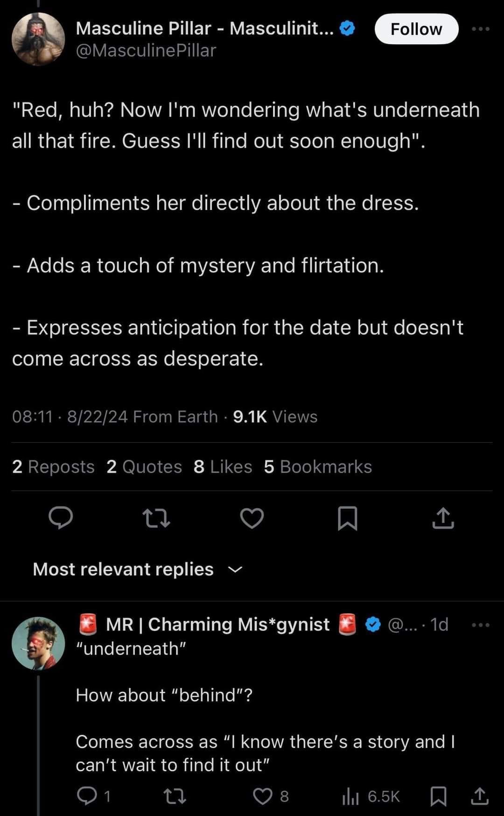Bookmark the main post

tap(347, 518)
